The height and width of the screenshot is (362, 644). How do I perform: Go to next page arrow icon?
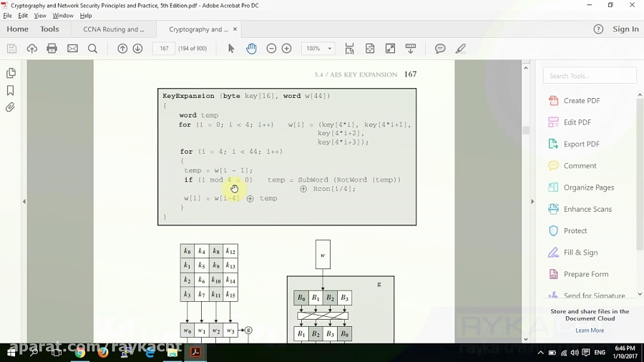click(137, 49)
